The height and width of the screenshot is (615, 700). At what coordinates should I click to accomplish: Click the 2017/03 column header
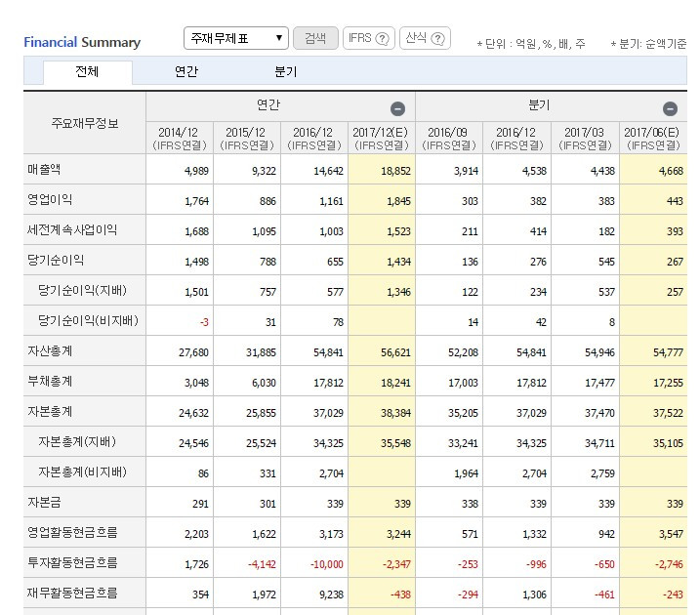(585, 139)
